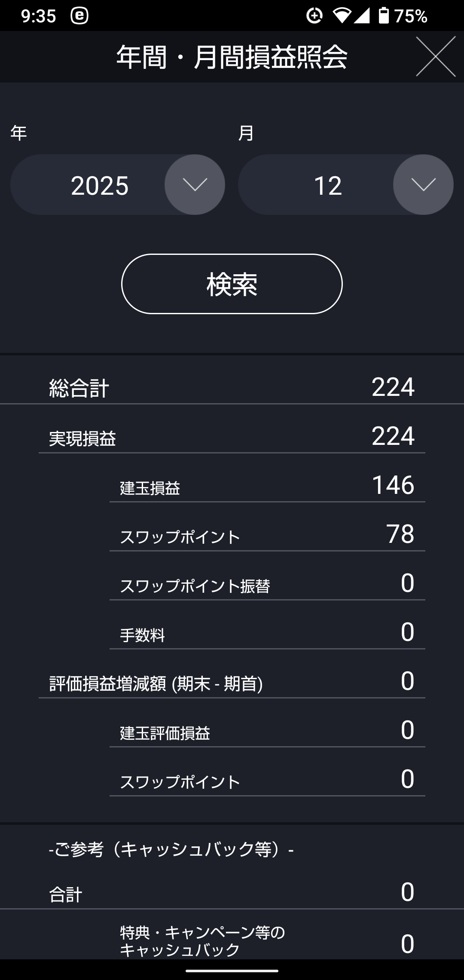Screen dimensions: 464x980
Task: Tap the スワップポイント value 78
Action: [x=400, y=534]
